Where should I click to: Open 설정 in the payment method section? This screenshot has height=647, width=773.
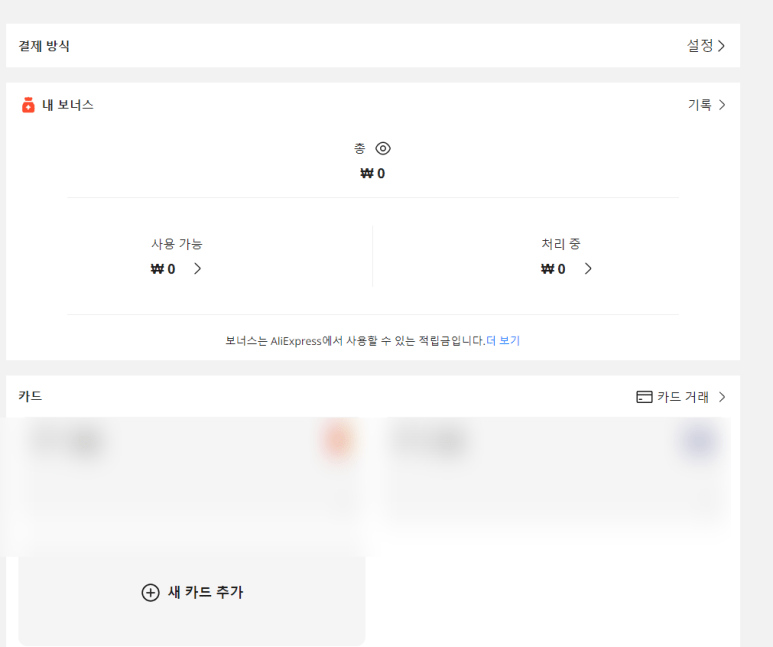point(700,46)
